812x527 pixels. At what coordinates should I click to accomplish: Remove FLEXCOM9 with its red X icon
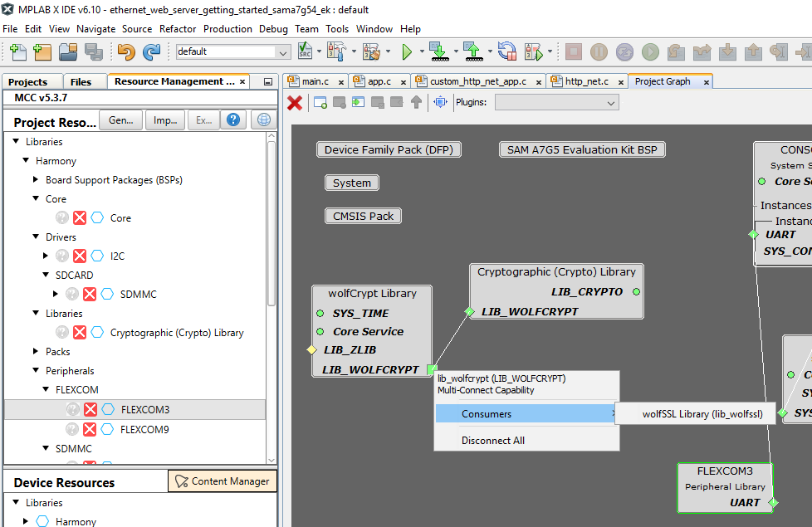(90, 429)
